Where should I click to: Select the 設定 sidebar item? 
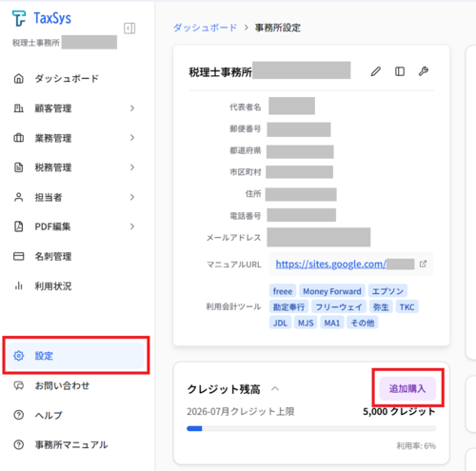point(76,356)
